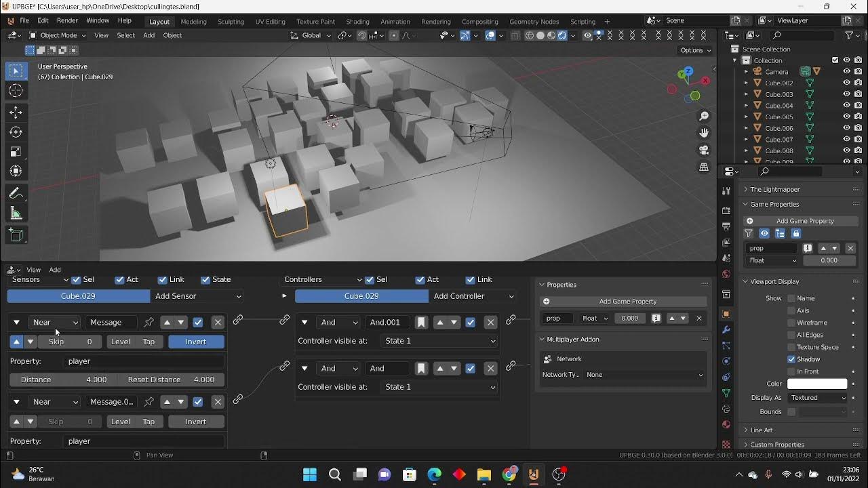Uncheck the Shadow display option
This screenshot has width=868, height=488.
coord(791,359)
